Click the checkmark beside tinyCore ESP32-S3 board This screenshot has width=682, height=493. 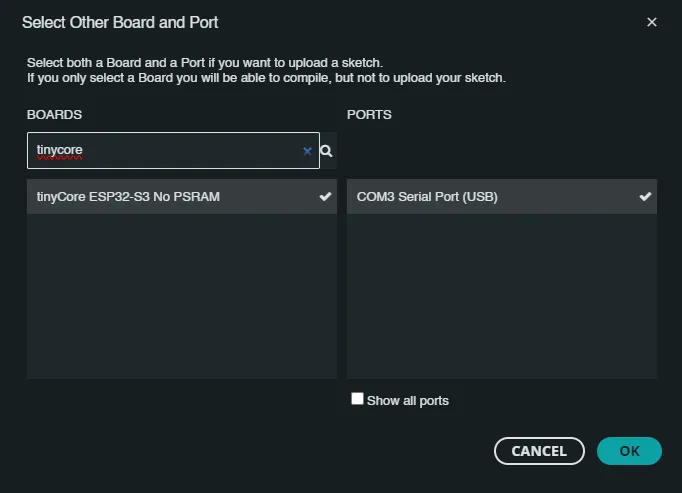click(325, 197)
